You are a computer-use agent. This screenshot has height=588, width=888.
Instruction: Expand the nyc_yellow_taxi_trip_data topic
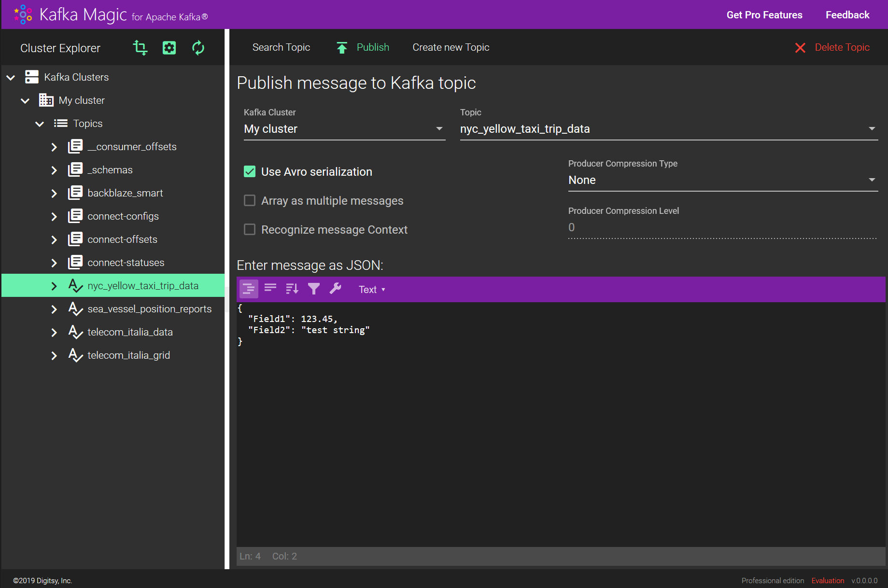pos(54,286)
